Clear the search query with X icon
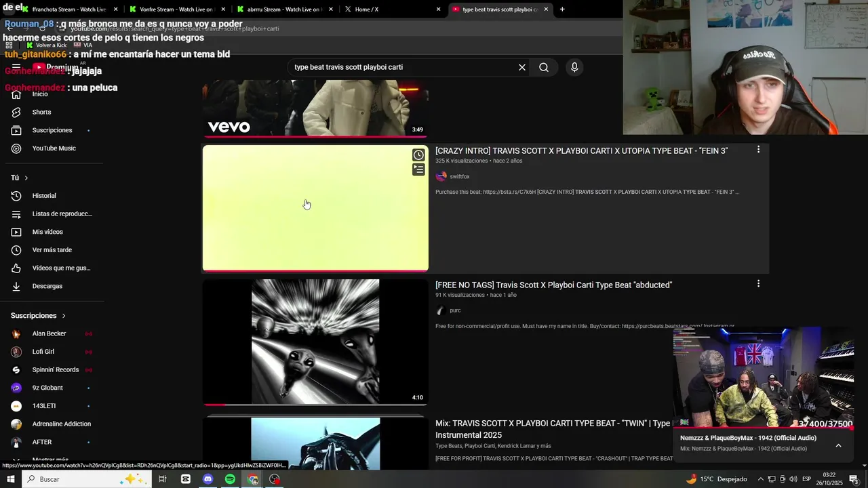 click(522, 67)
